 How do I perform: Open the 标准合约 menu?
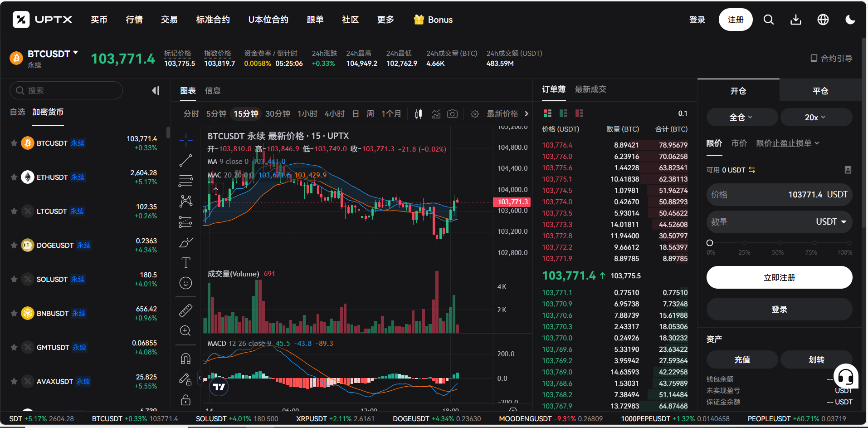click(213, 20)
